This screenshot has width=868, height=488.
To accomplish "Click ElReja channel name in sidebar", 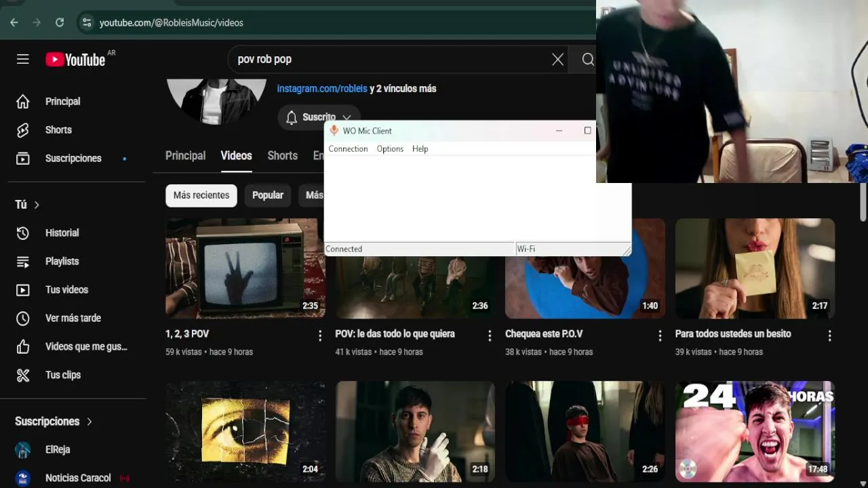I will tap(58, 450).
